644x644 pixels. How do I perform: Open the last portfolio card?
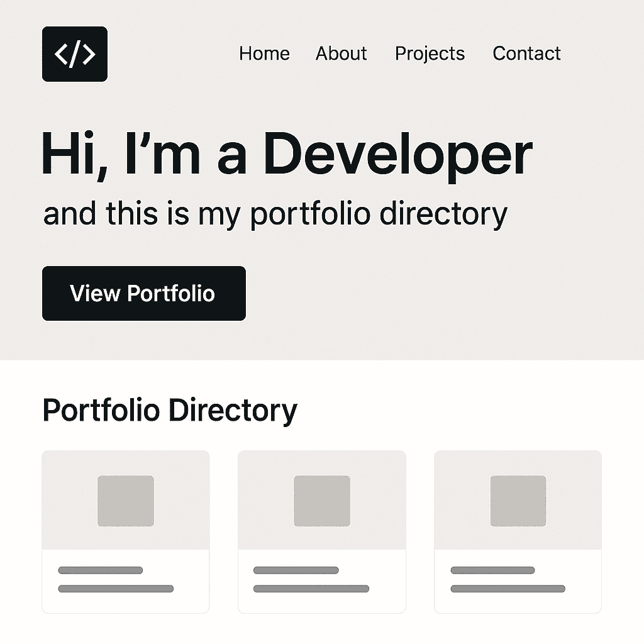tap(517, 530)
